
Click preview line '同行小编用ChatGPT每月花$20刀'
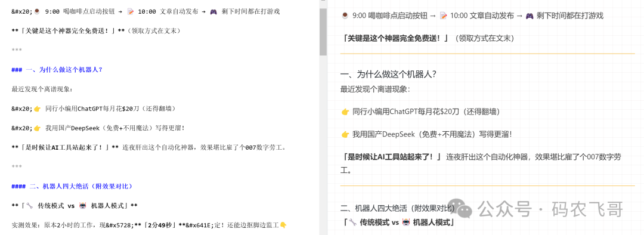click(420, 112)
